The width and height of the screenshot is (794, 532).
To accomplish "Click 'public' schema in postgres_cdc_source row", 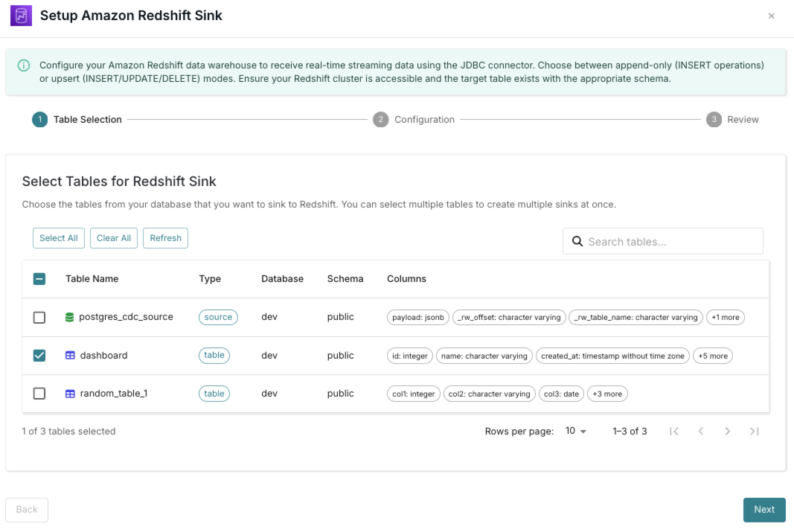I will tap(340, 317).
